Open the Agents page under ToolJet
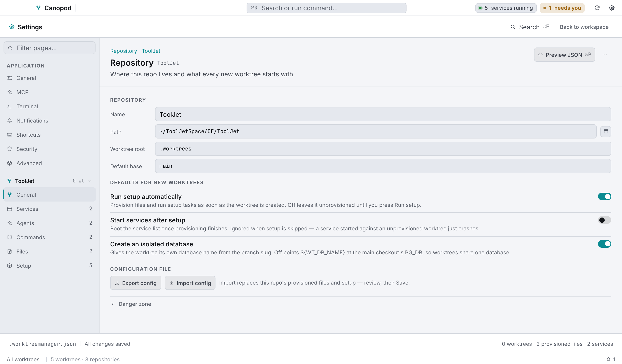The height and width of the screenshot is (364, 622). (x=49, y=223)
